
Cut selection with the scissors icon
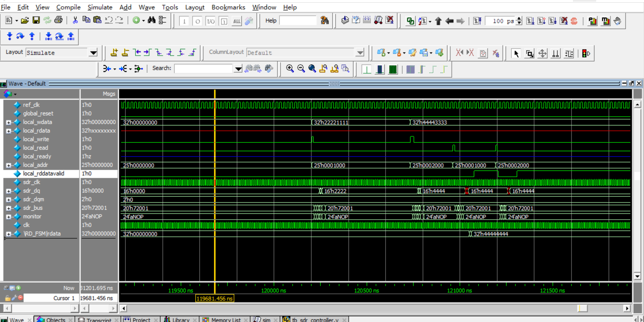(75, 20)
